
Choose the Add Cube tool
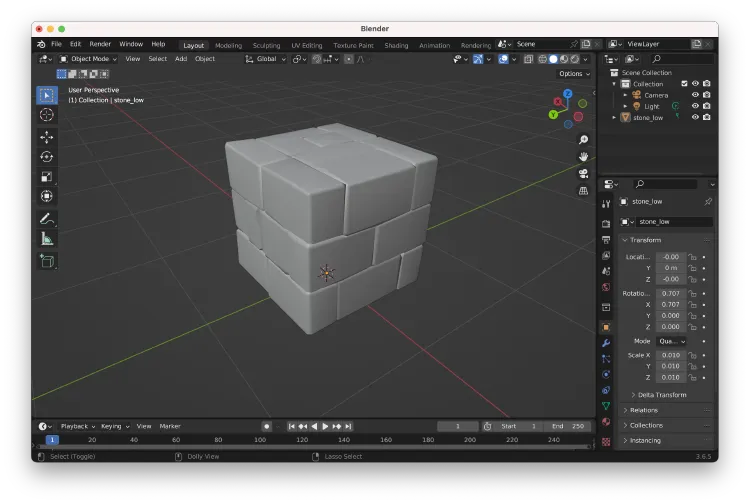(46, 261)
